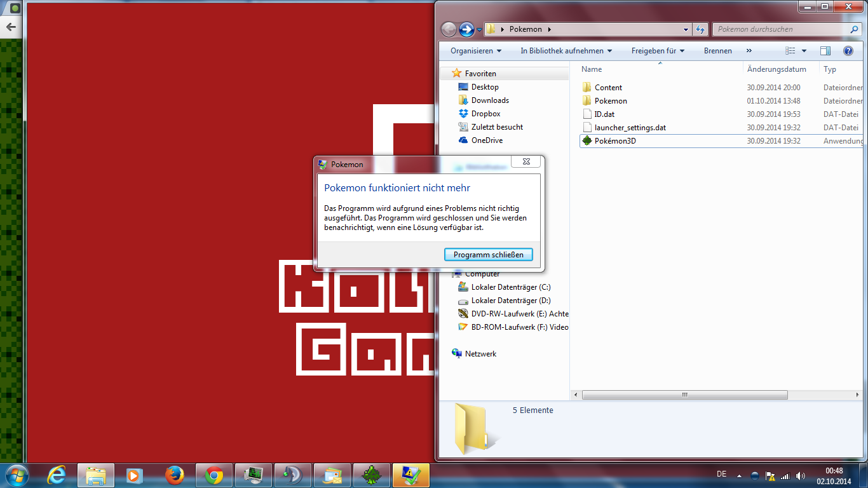
Task: Open the Help icon in Explorer toolbar
Action: 848,51
